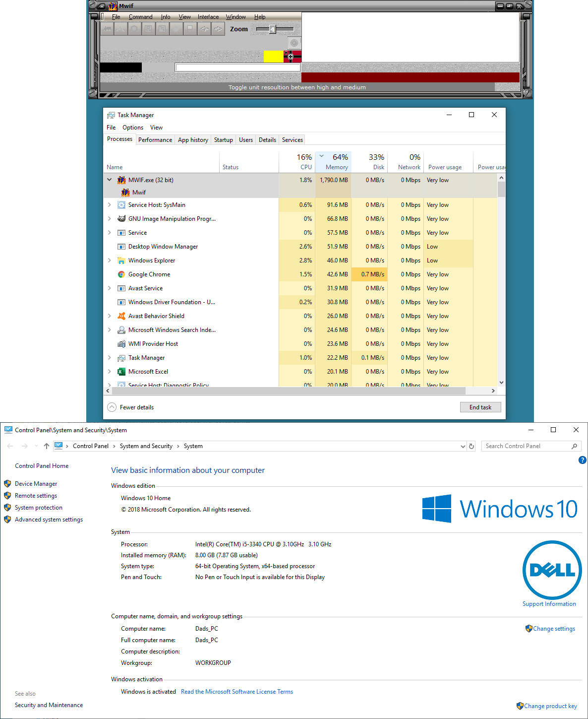Click the MWIF.exe process icon in Task Manager

pos(121,180)
